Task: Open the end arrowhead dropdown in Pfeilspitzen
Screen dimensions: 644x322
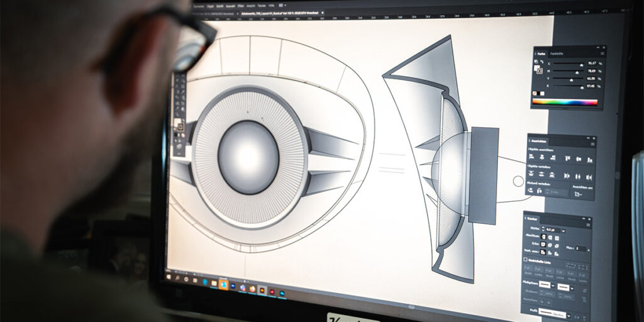Action: click(572, 288)
